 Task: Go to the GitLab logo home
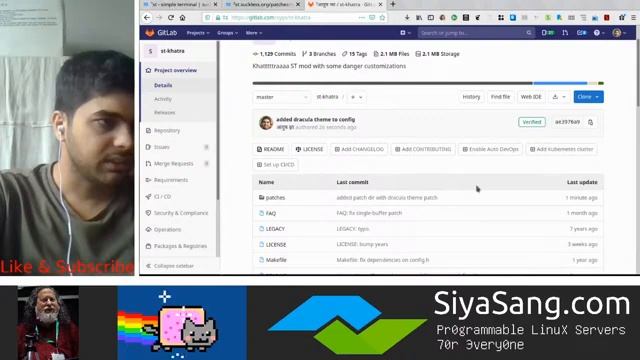coord(161,33)
